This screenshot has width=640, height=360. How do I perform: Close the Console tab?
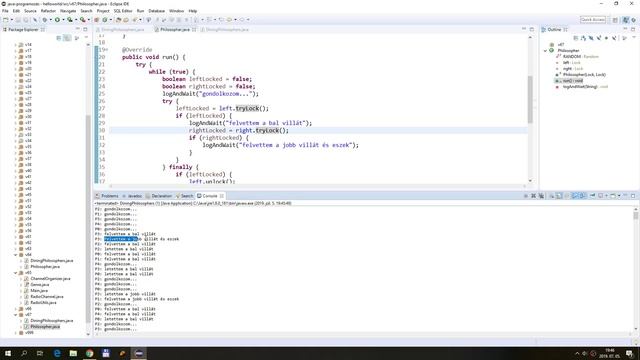[222, 196]
